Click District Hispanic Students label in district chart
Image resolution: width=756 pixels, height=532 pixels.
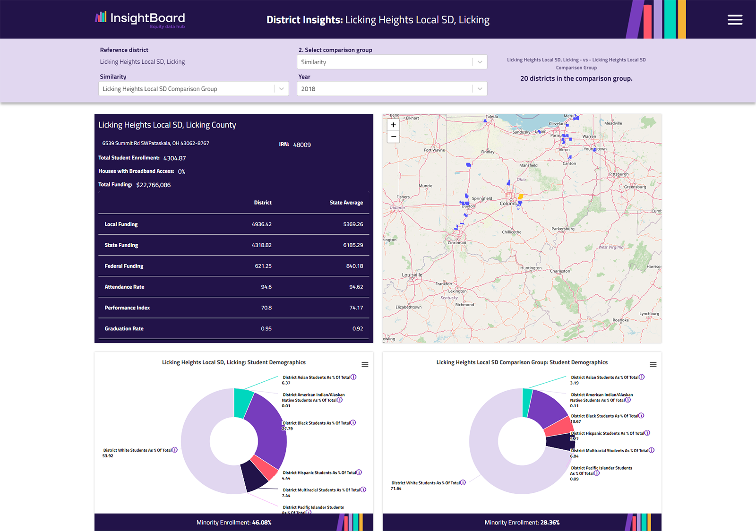coord(319,472)
